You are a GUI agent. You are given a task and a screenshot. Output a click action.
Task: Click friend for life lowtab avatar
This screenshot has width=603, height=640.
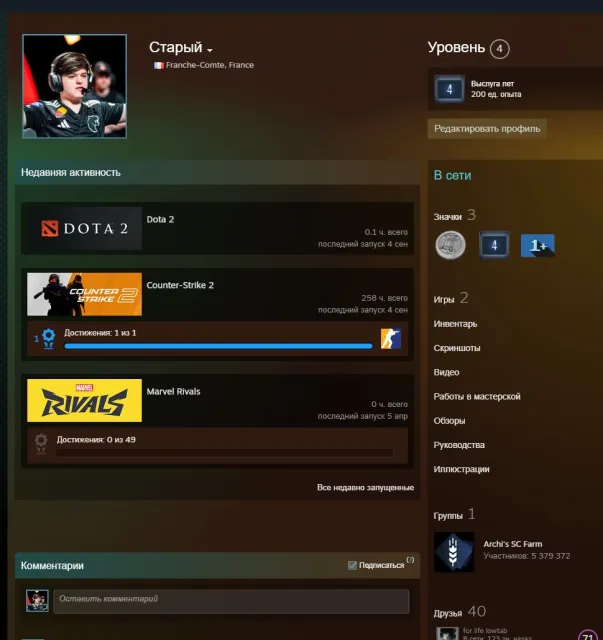pyautogui.click(x=447, y=634)
